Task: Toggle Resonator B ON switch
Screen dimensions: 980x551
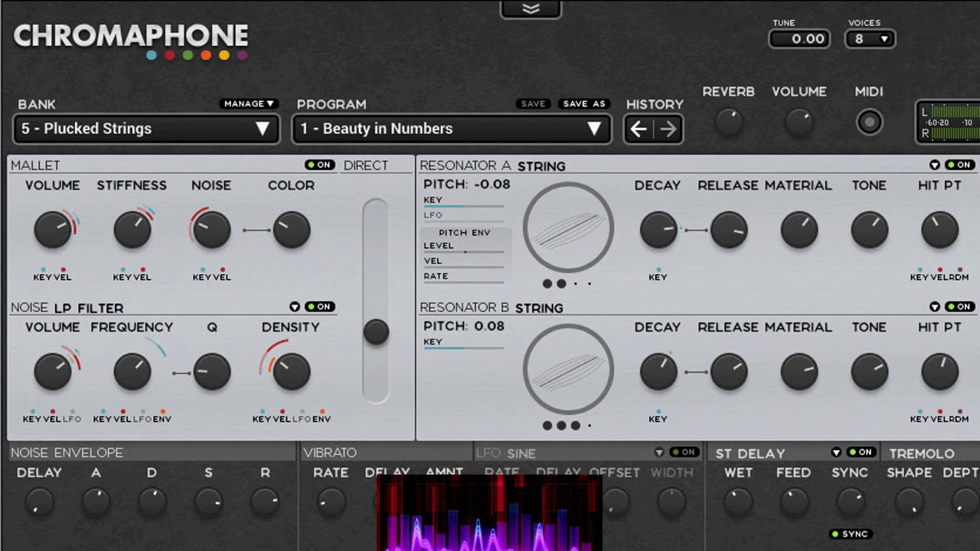Action: (x=960, y=307)
